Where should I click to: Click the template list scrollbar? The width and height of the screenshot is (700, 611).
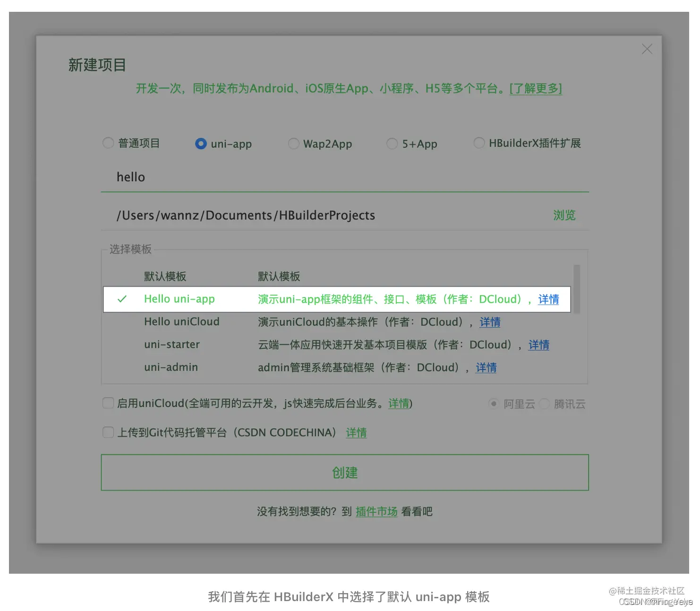tap(577, 289)
